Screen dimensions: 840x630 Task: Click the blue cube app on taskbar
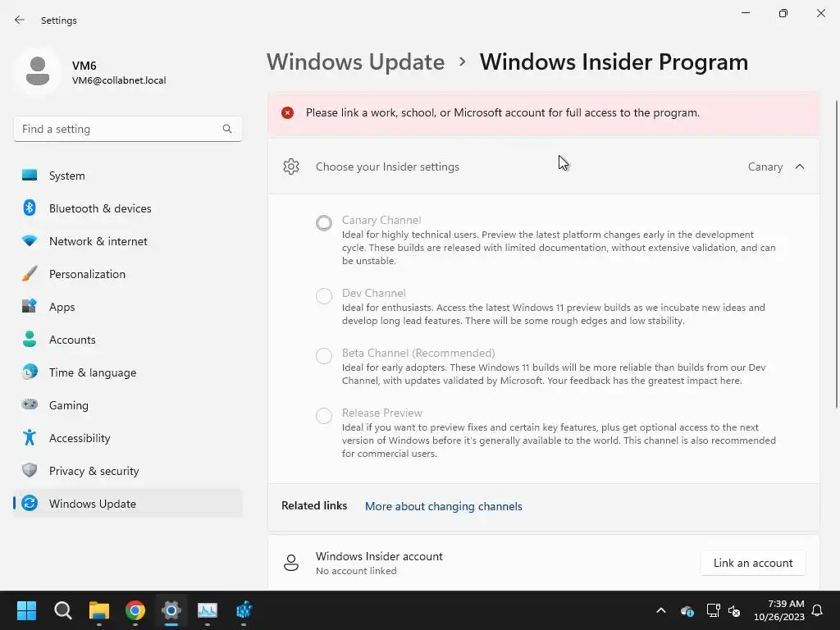coord(244,610)
